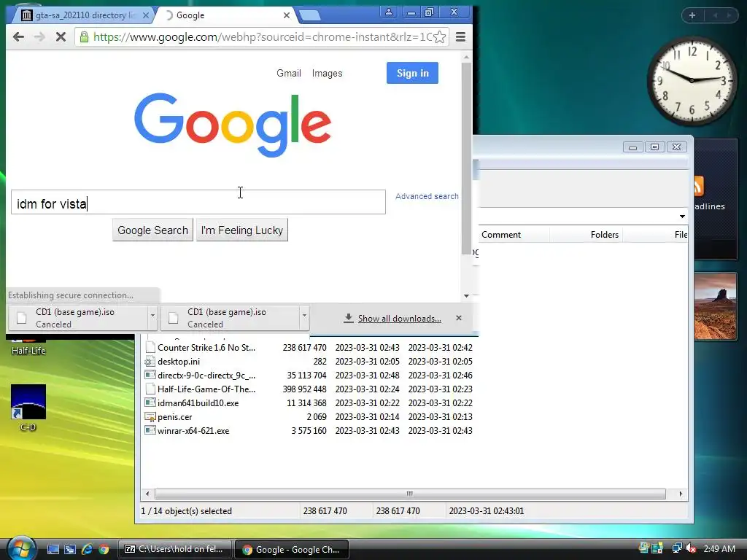Viewport: 747px width, 560px height.
Task: Click the idman641build10.exe file icon
Action: pos(150,402)
